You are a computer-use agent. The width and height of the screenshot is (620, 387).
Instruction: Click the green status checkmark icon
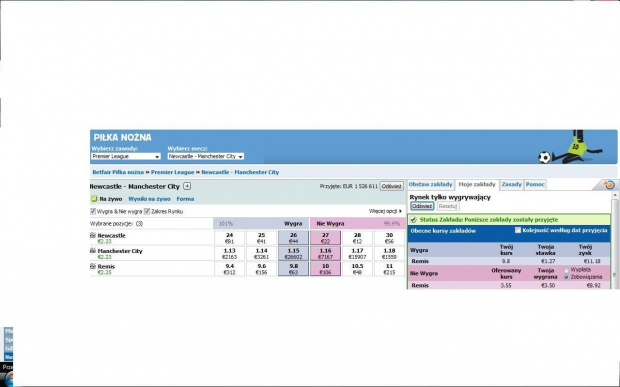click(413, 219)
